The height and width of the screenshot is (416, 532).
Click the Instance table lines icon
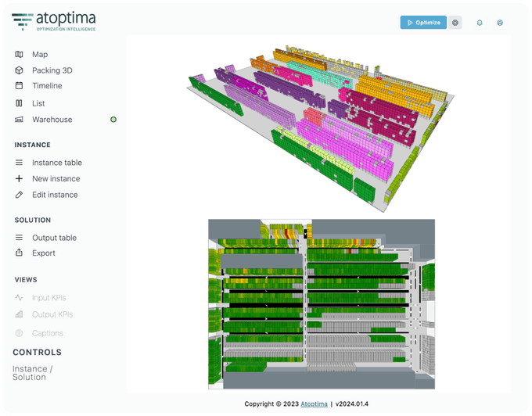point(19,163)
